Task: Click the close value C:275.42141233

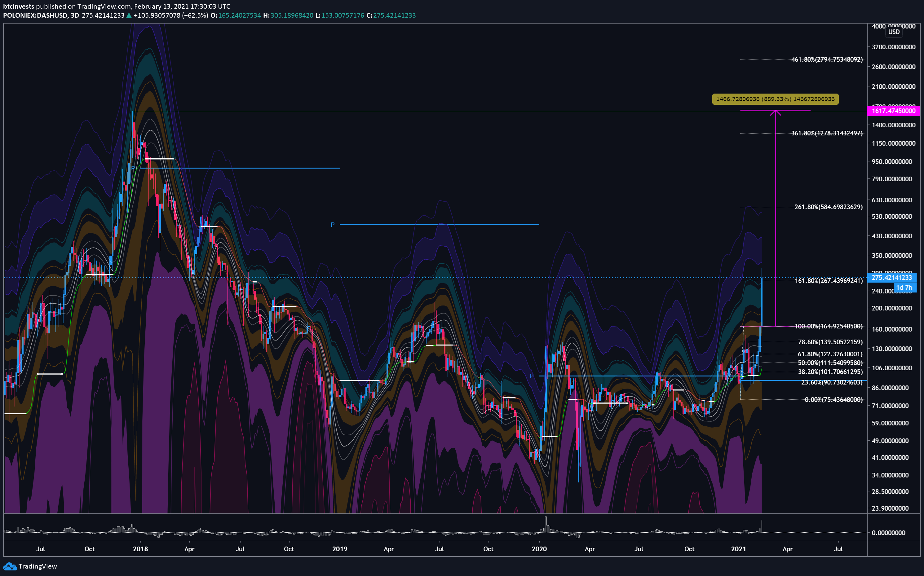Action: [391, 15]
